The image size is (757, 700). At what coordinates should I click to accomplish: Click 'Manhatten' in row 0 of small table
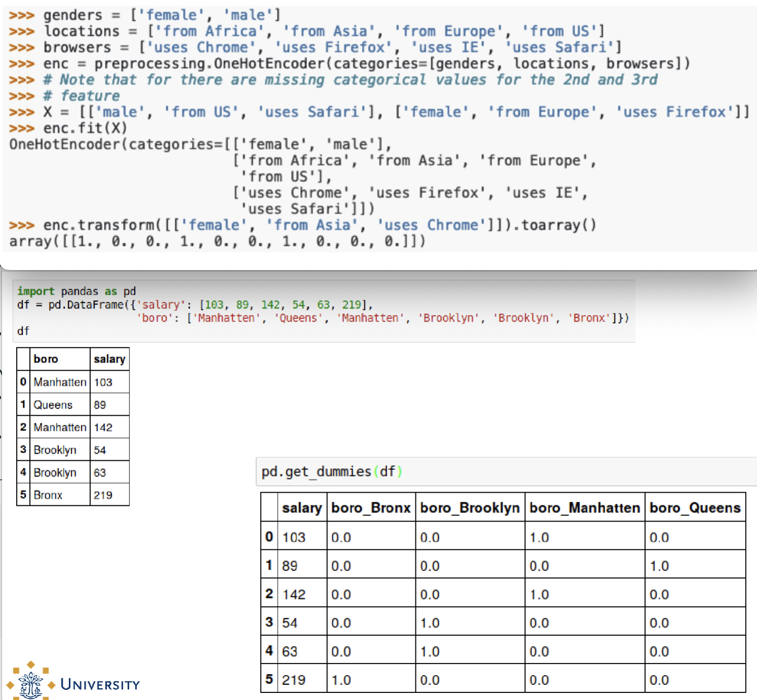pyautogui.click(x=60, y=382)
